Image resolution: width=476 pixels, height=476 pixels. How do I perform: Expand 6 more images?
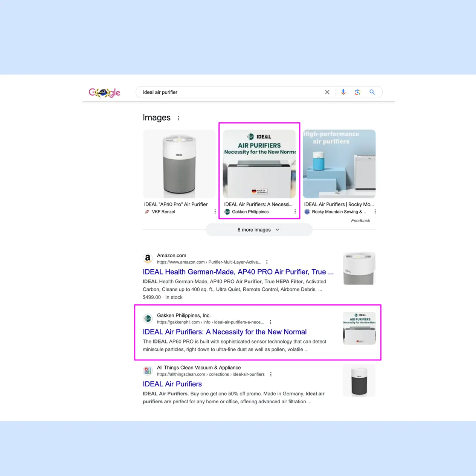coord(259,230)
